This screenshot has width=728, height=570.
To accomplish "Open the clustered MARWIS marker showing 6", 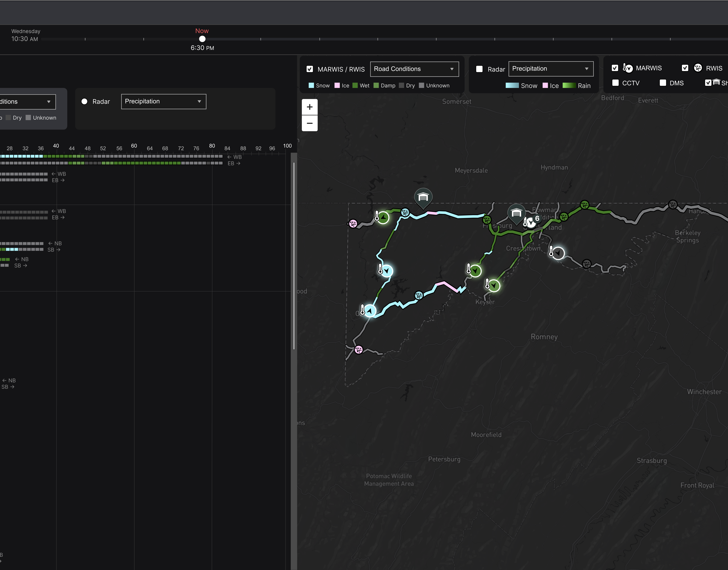I will [x=532, y=222].
